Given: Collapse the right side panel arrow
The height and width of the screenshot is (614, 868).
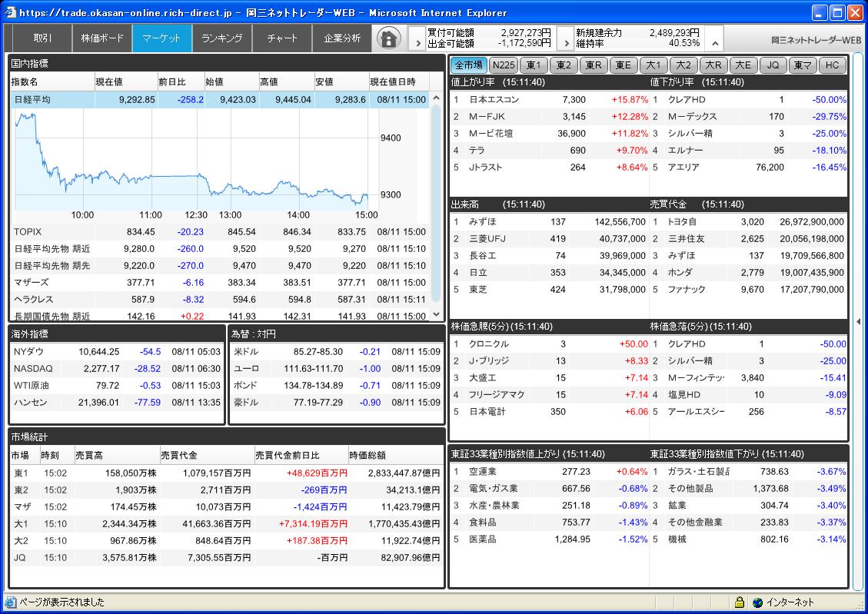Looking at the screenshot, I should (x=859, y=322).
